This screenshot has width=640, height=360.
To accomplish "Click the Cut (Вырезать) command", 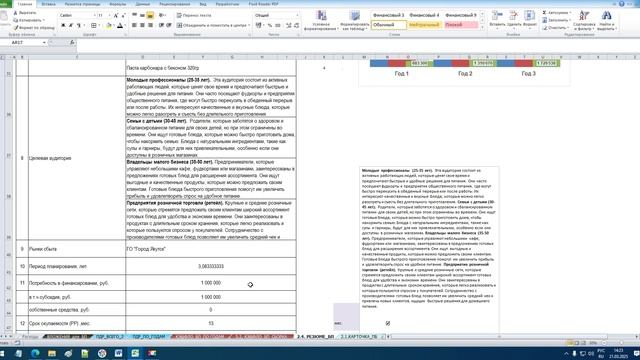I will click(25, 13).
